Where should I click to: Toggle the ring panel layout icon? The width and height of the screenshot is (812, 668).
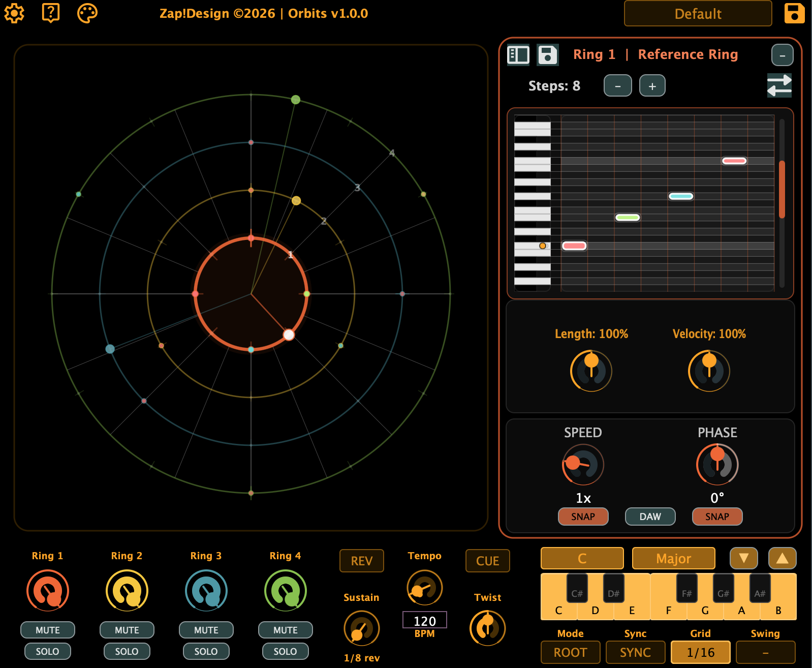tap(518, 55)
